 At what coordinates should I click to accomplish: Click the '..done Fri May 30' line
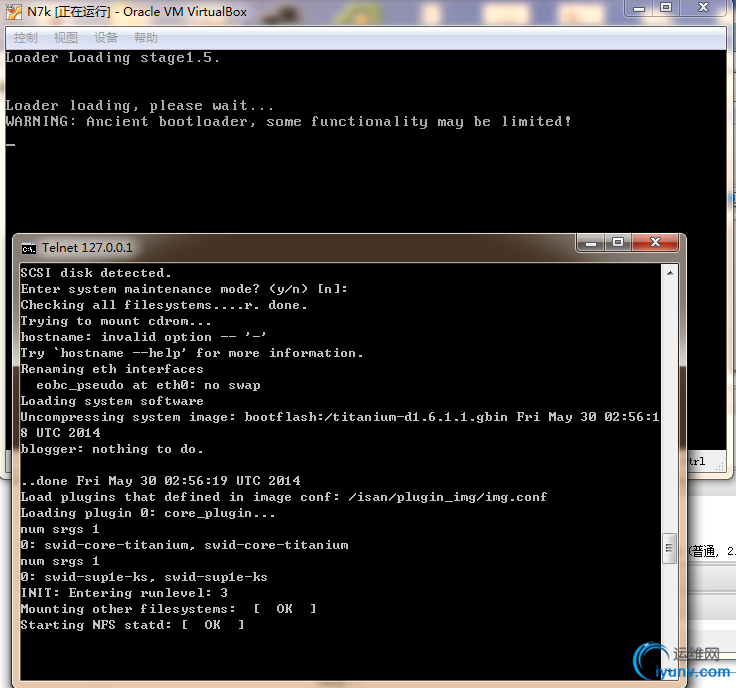point(161,481)
